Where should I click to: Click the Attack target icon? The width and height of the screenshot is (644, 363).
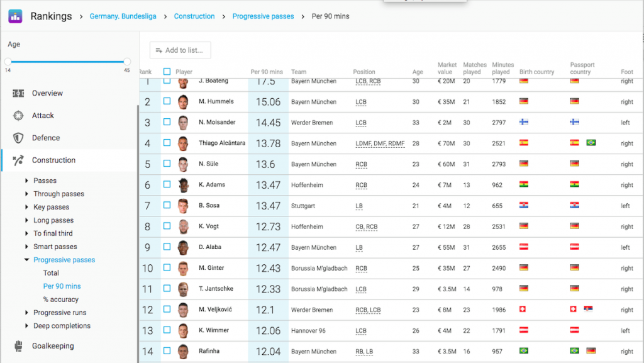pyautogui.click(x=18, y=116)
